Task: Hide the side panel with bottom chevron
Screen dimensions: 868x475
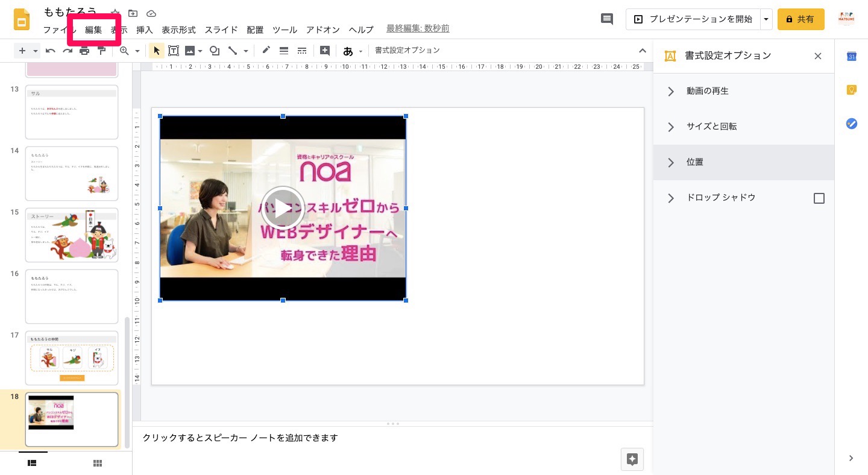Action: point(851,458)
